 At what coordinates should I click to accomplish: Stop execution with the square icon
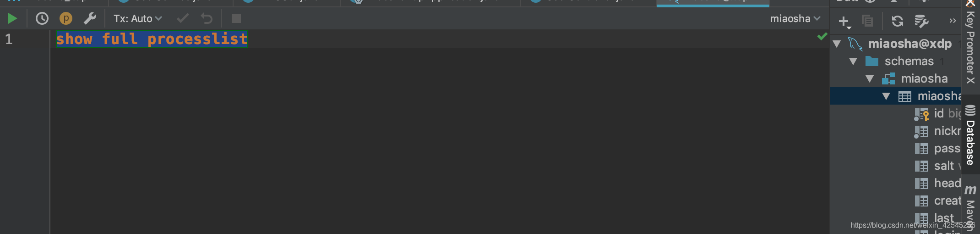coord(236,19)
